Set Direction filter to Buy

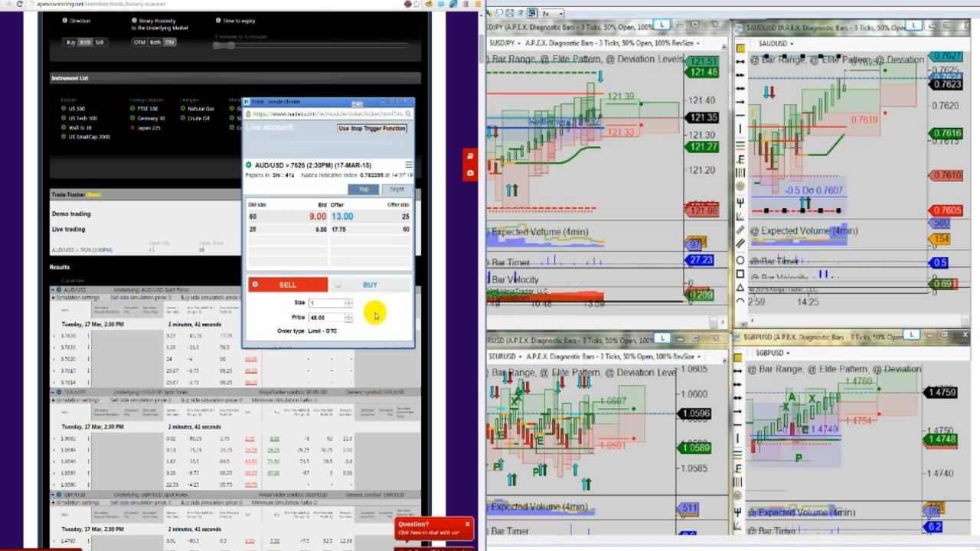pos(71,42)
